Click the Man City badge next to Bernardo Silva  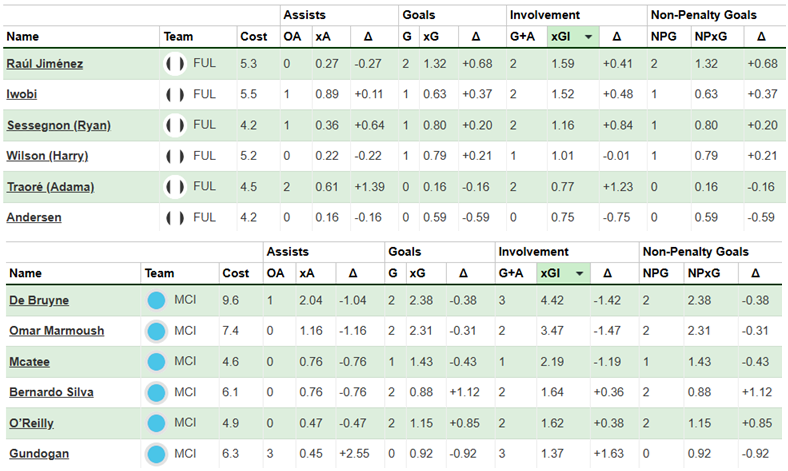[156, 393]
